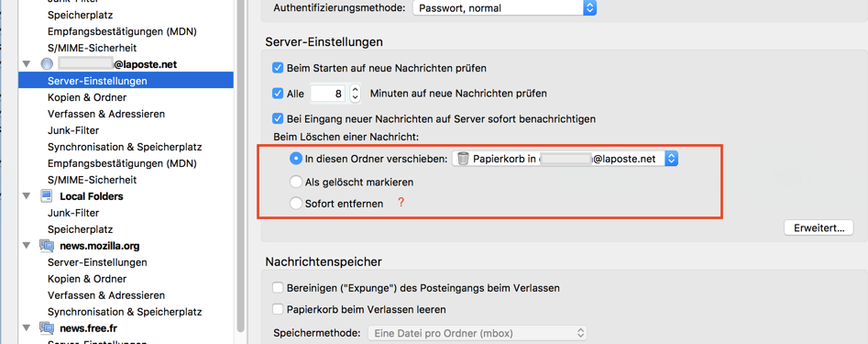Click the Local Folders computer icon
The width and height of the screenshot is (868, 344).
click(x=47, y=196)
